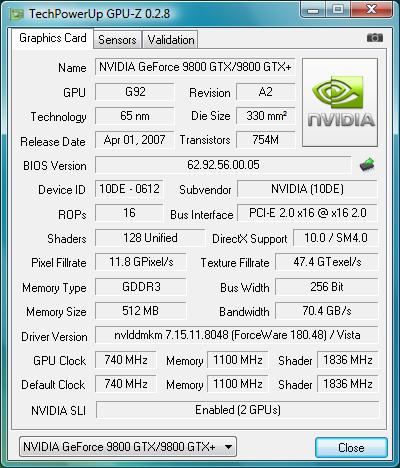Click the Default Clock row Shader 1836 MHz
400x468 pixels.
point(347,384)
